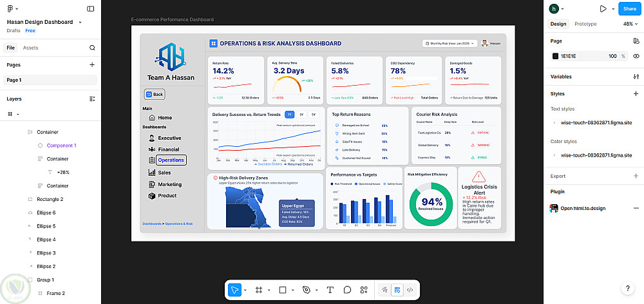Toggle the sidebar collapse icon
The height and width of the screenshot is (304, 644).
point(90,8)
